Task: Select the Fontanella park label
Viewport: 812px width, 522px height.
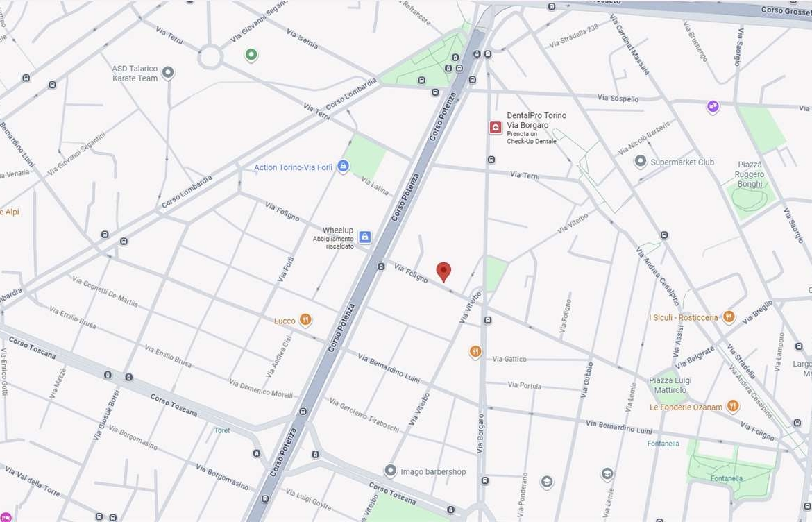Action: point(727,478)
